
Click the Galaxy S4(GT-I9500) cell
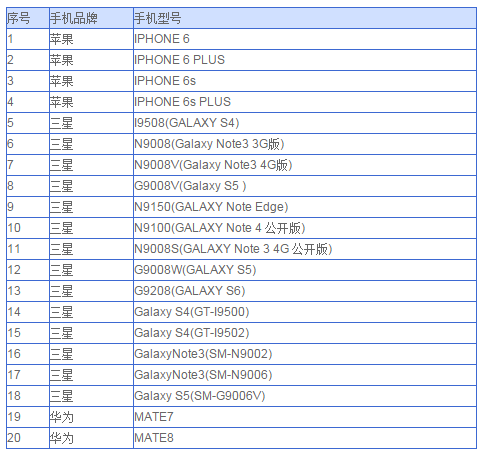305,312
